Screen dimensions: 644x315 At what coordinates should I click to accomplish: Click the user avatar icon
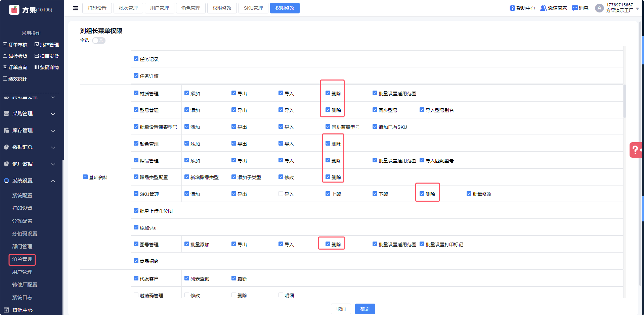[599, 8]
